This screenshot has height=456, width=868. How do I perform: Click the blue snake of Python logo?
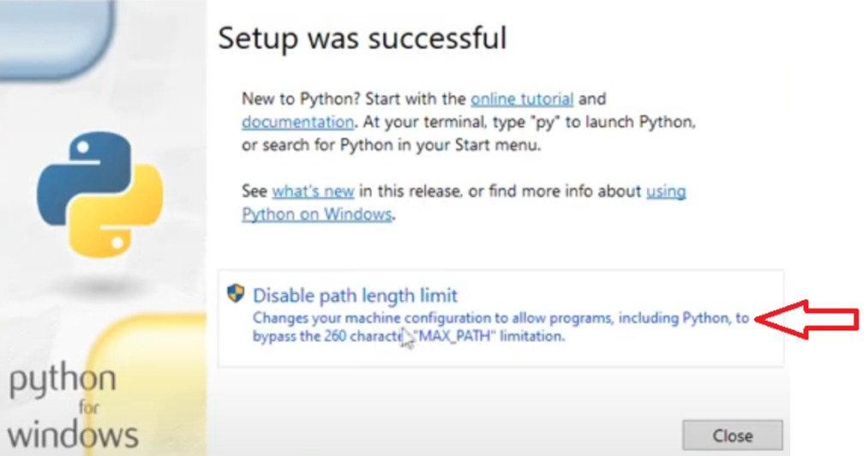77,176
